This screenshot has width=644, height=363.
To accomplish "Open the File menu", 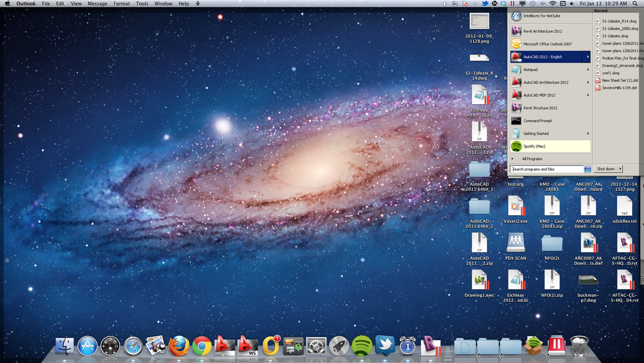I will pyautogui.click(x=46, y=4).
